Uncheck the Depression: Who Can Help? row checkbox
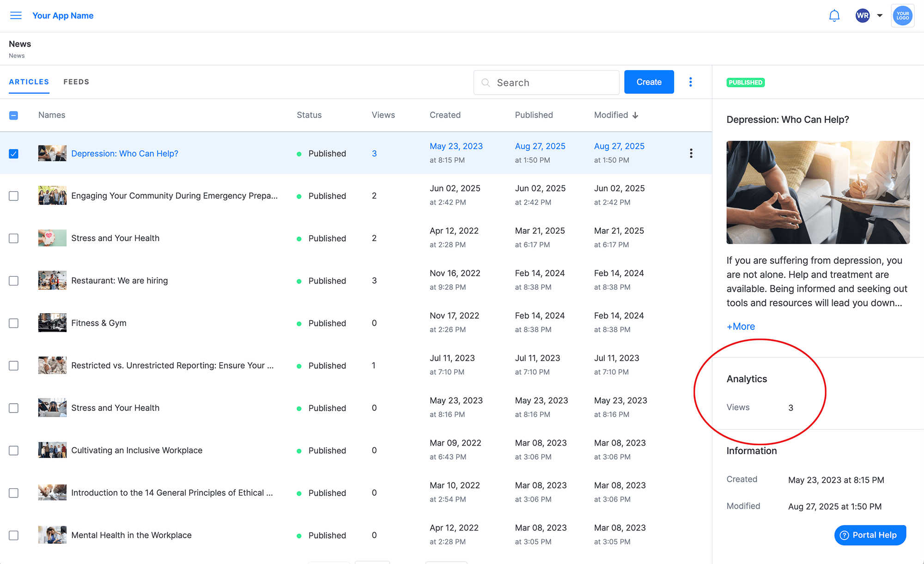Screen dimensions: 924x564 click(x=14, y=154)
